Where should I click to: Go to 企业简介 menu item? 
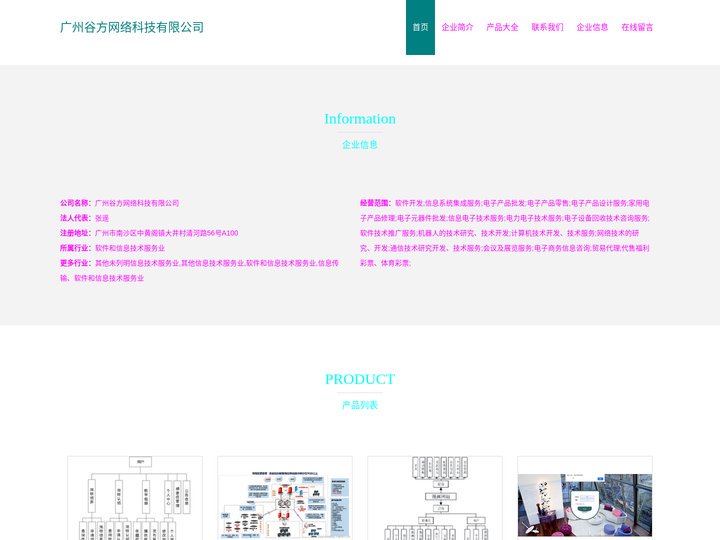(457, 27)
